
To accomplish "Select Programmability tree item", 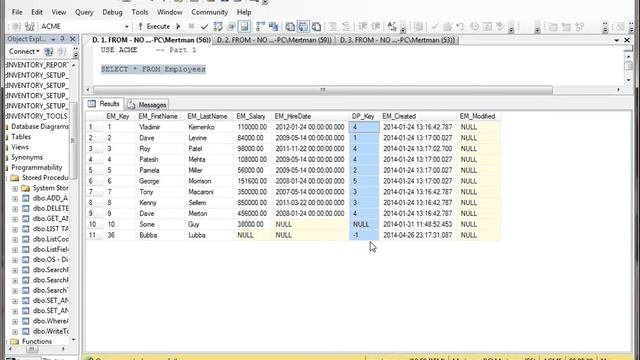I will (x=36, y=167).
